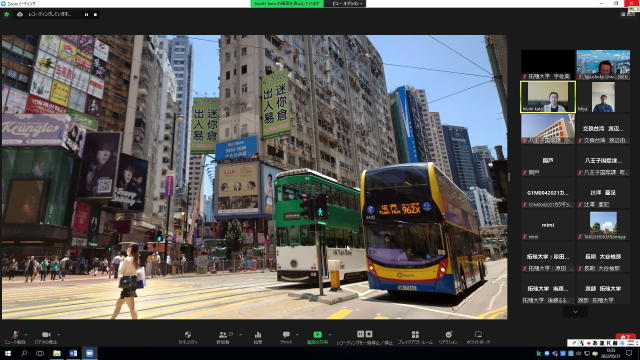Expand audio options arrow beside microphone
640x360 pixels.
pyautogui.click(x=27, y=335)
